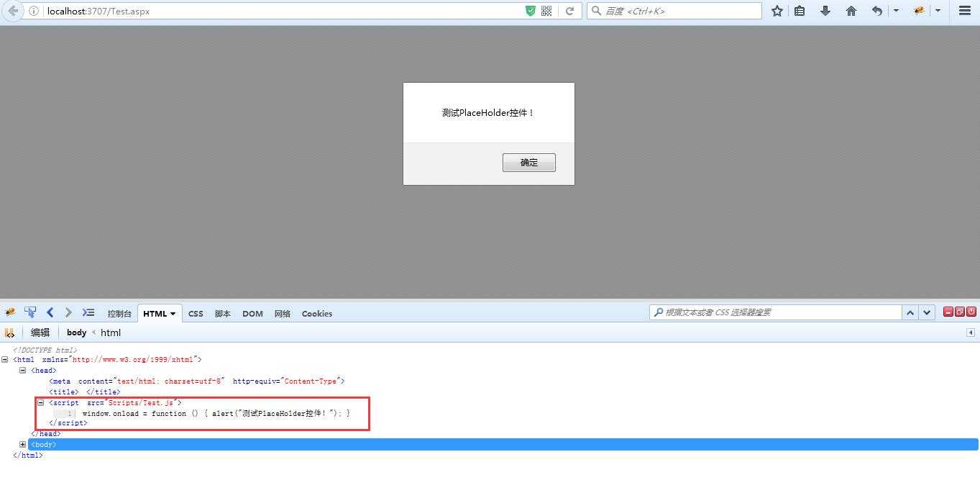Open Firebug in a detached window

click(960, 312)
